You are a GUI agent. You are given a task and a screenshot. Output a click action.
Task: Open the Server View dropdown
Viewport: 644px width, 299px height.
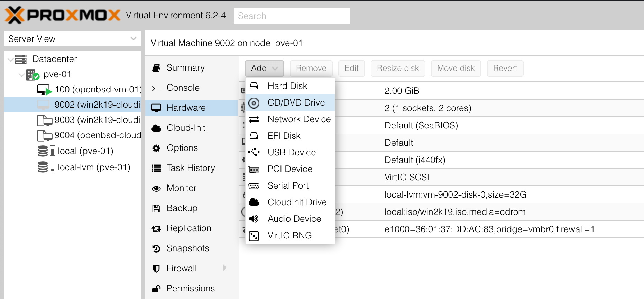(73, 39)
